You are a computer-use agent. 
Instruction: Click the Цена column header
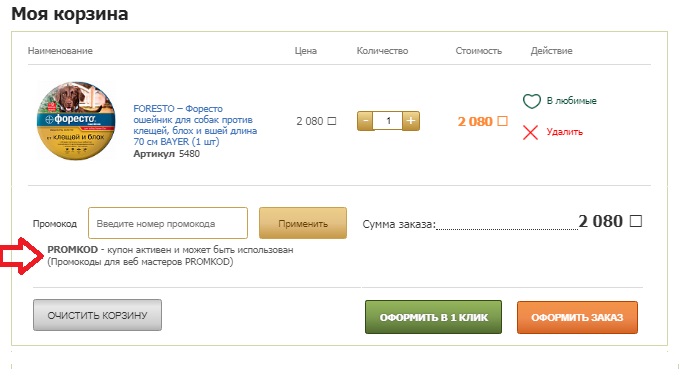pyautogui.click(x=306, y=51)
